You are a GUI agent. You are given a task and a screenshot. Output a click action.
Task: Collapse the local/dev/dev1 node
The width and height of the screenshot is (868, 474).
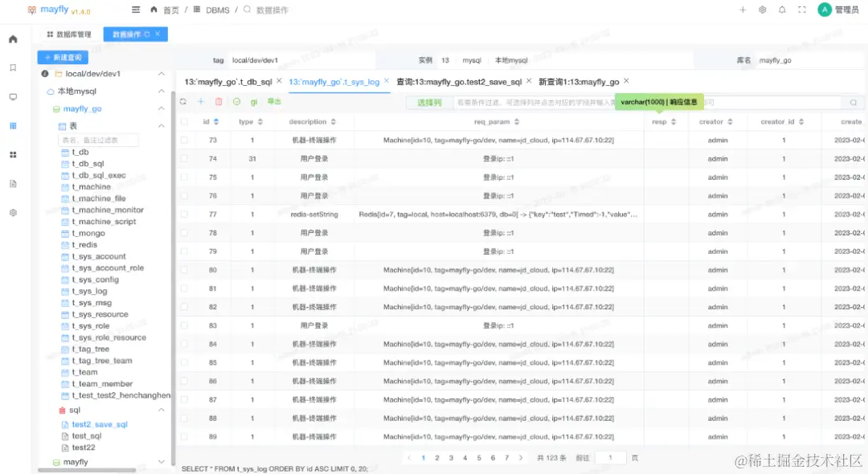click(x=161, y=74)
